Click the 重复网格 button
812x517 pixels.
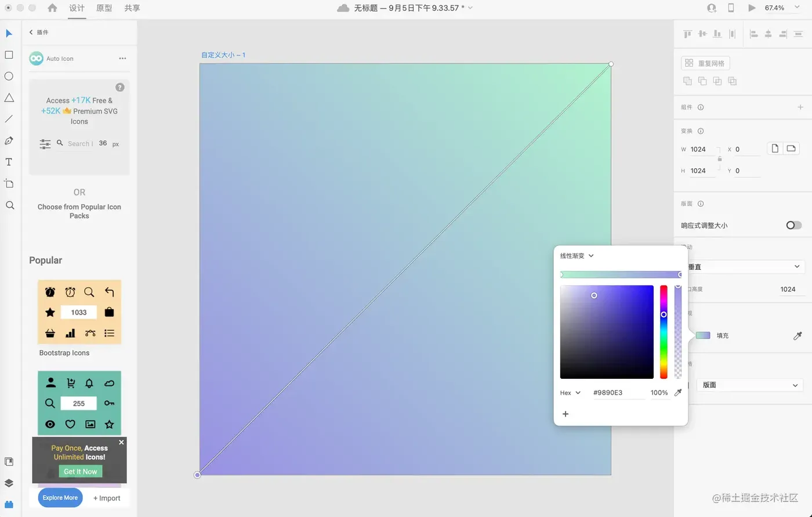click(706, 63)
